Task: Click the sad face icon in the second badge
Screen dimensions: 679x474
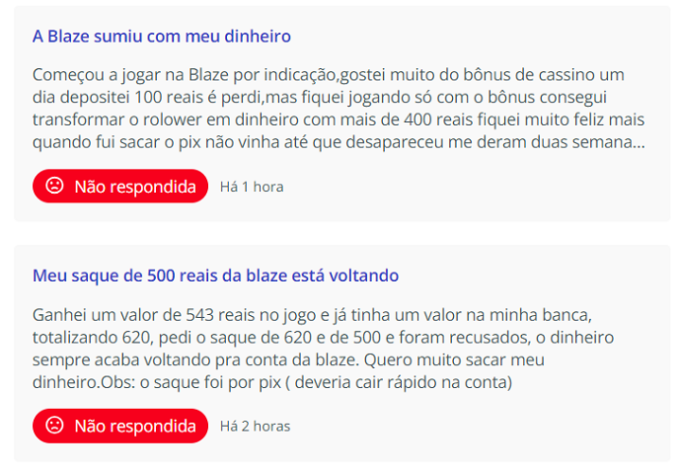Action: pyautogui.click(x=55, y=425)
